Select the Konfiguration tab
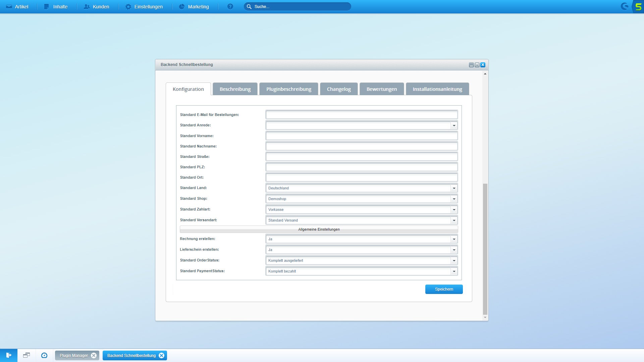Image resolution: width=644 pixels, height=362 pixels. click(x=188, y=89)
